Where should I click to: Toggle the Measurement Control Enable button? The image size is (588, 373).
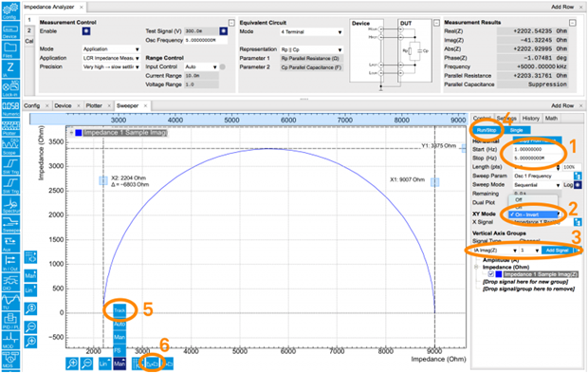(86, 31)
